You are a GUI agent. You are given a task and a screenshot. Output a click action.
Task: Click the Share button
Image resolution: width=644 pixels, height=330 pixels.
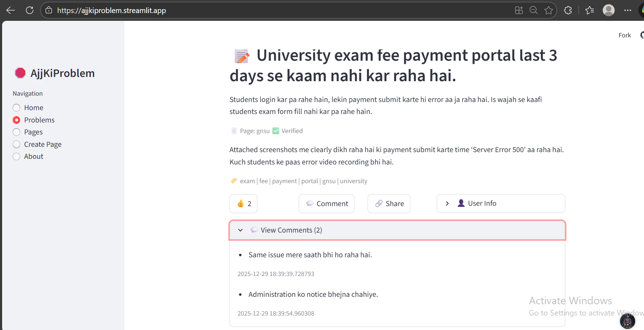coord(389,204)
